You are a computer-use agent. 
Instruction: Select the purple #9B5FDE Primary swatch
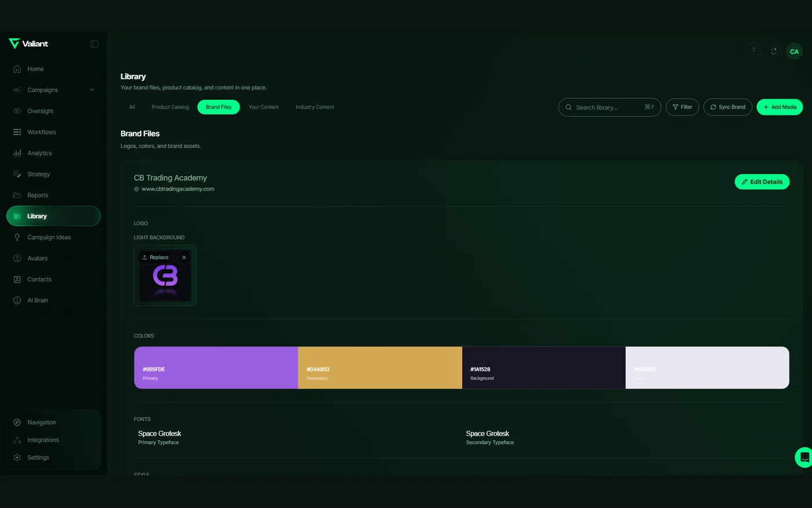click(x=216, y=368)
